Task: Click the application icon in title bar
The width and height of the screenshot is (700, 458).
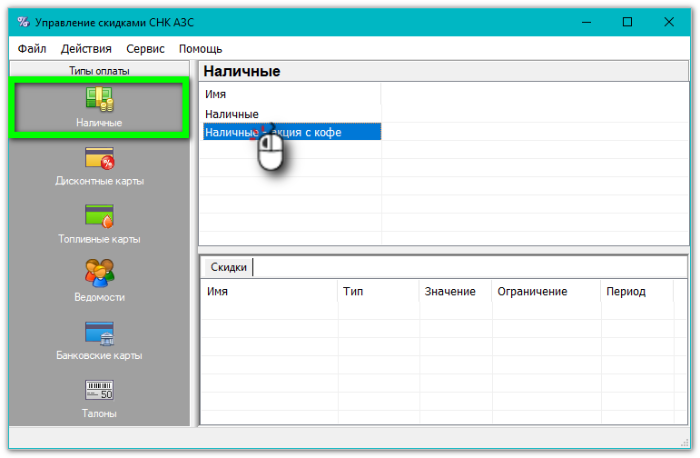Action: 23,22
